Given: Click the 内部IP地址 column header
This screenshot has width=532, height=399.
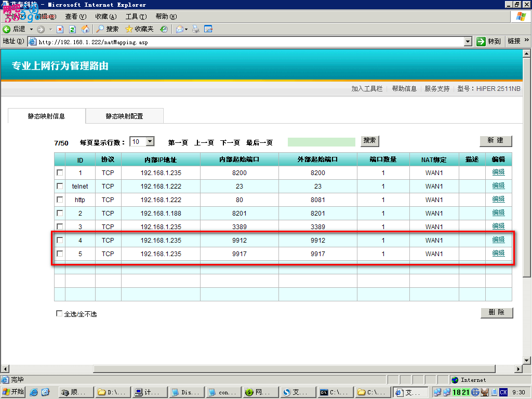Looking at the screenshot, I should [161, 159].
